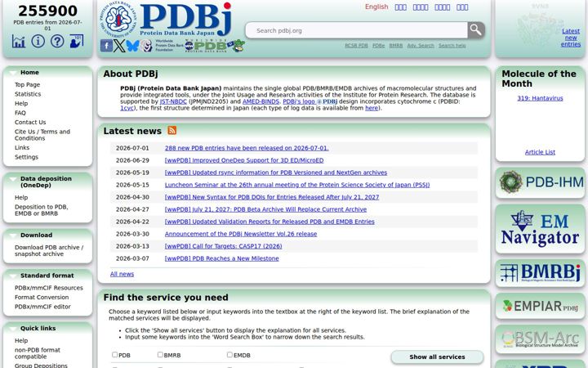Open the EM Navigator banner

click(x=540, y=229)
